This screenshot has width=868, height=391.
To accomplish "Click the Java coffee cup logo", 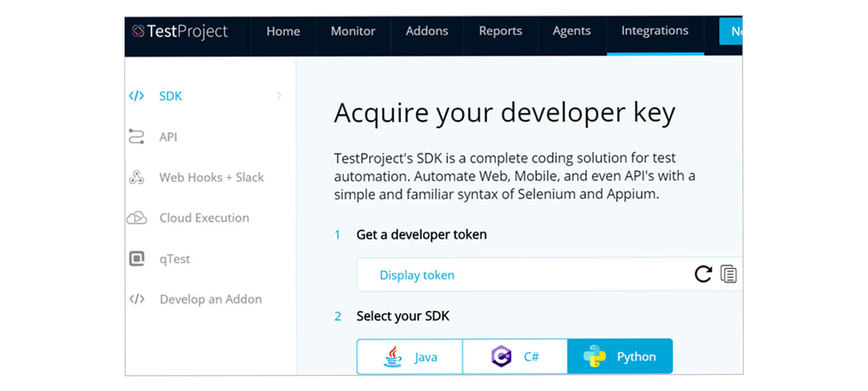I will tap(393, 356).
